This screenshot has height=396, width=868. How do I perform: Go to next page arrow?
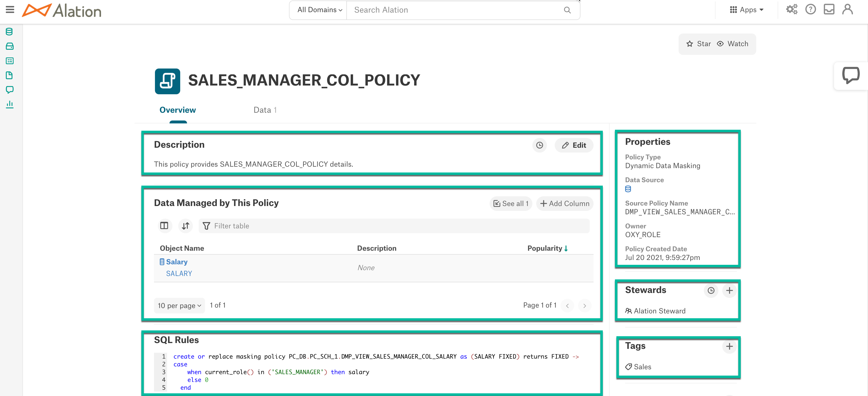pyautogui.click(x=584, y=306)
